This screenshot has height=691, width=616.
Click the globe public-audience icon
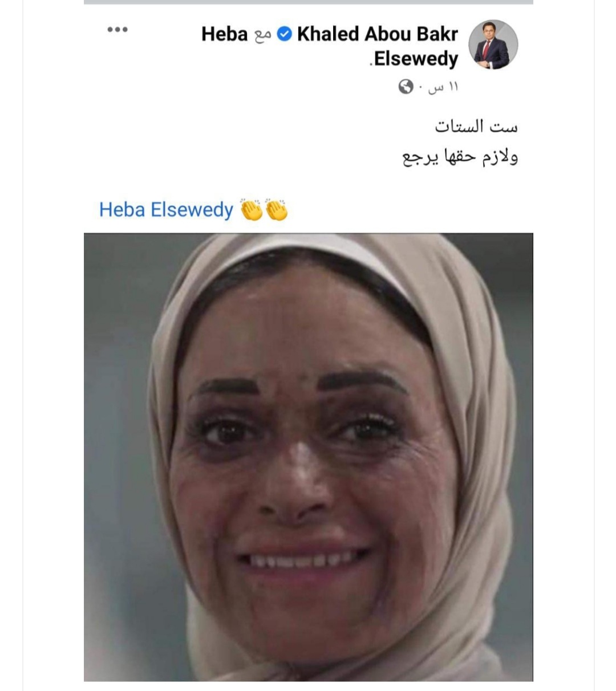[406, 87]
